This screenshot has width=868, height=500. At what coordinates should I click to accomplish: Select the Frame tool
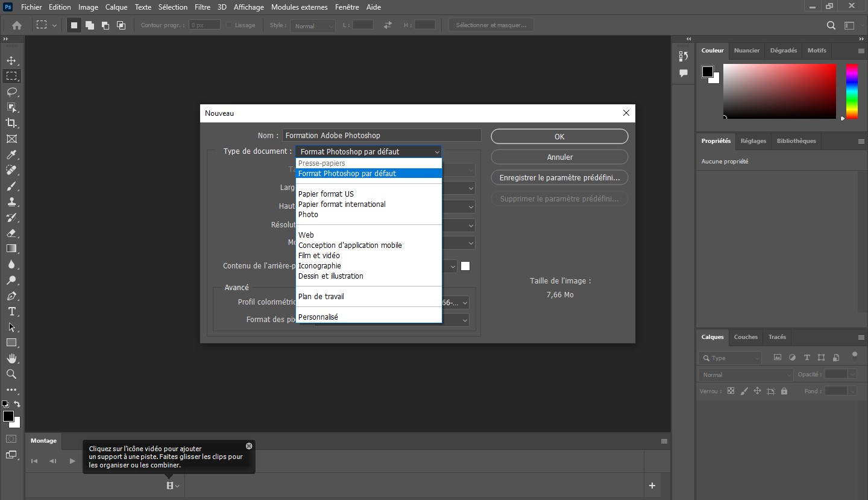[x=11, y=139]
